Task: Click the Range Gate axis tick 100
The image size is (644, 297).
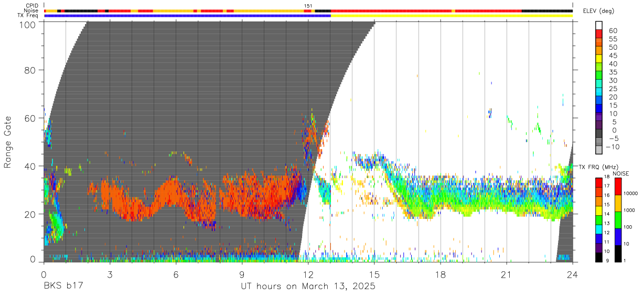Action: coord(27,25)
